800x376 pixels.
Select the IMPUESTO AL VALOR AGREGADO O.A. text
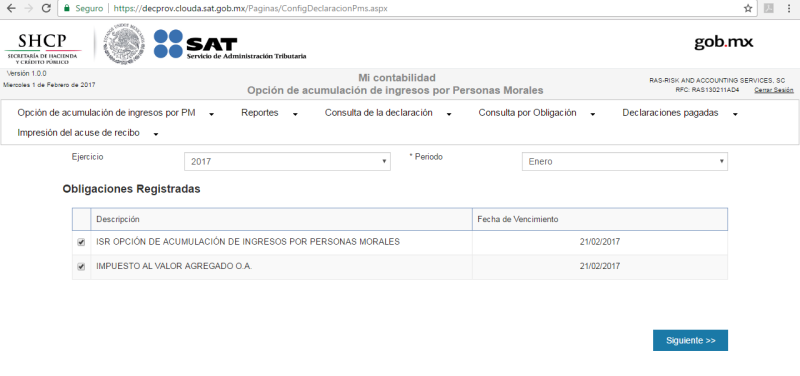(x=174, y=266)
